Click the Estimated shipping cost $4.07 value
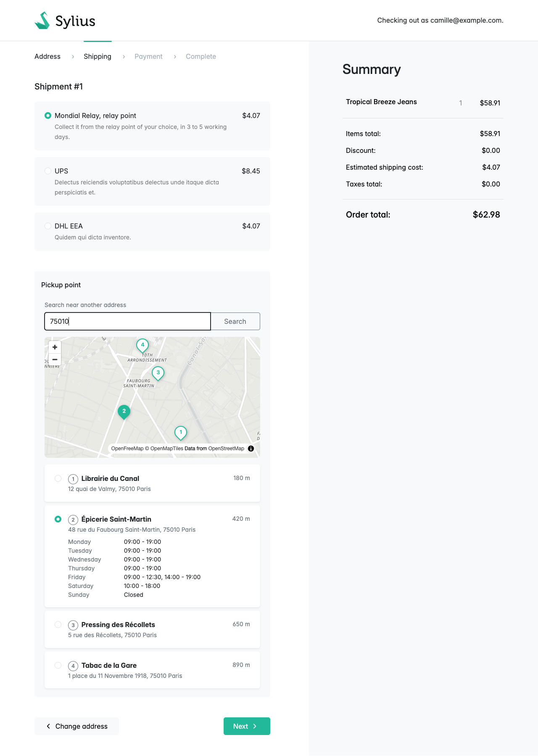The image size is (538, 756). [x=491, y=167]
